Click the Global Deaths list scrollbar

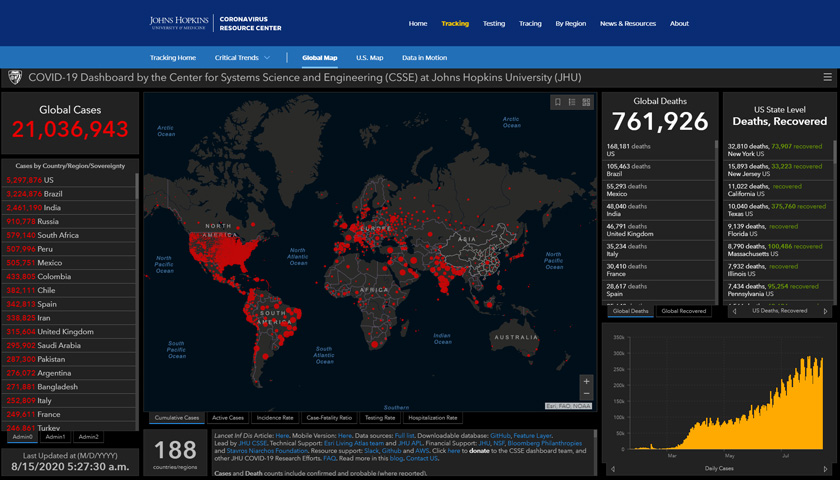(x=716, y=220)
